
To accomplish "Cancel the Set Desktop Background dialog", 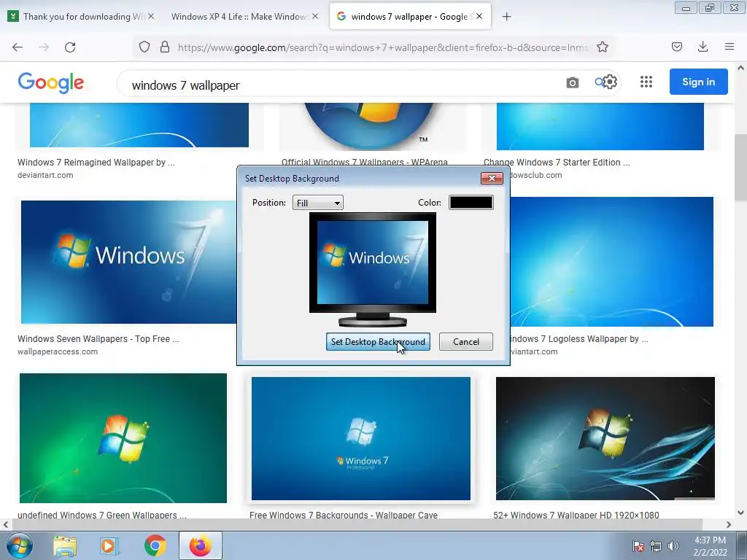I will click(x=465, y=342).
